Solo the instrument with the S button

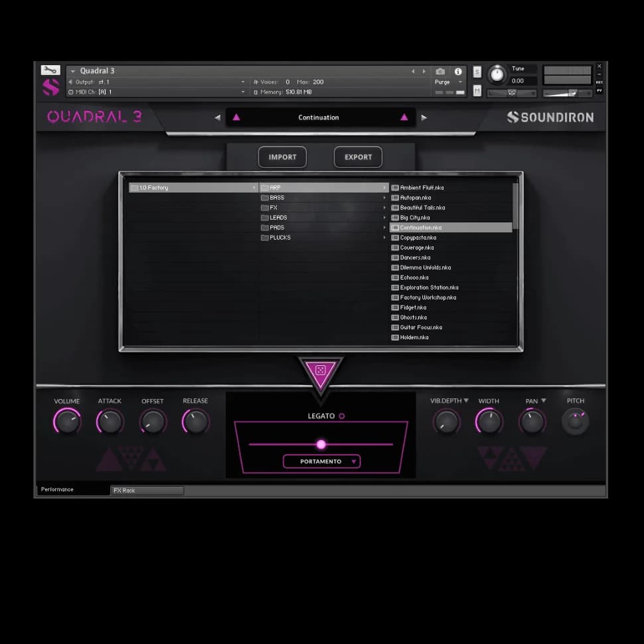click(x=477, y=71)
